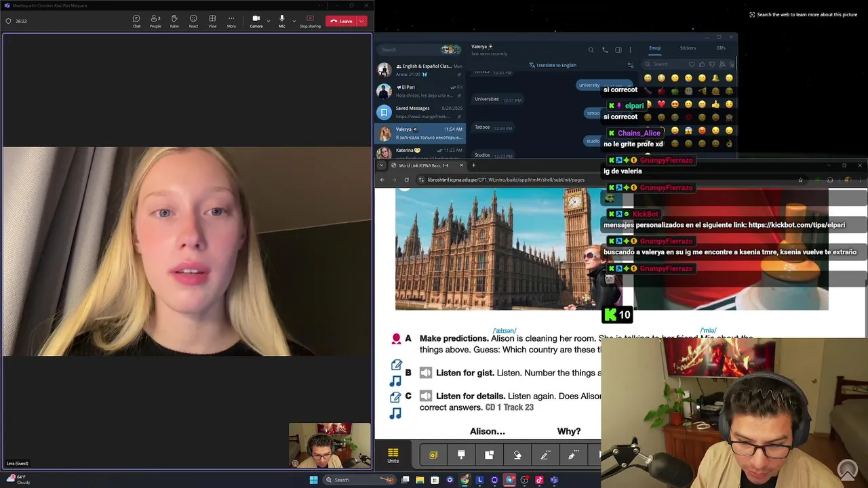Screen dimensions: 868x488
Task: Open the Chat panel in Teams
Action: pos(136,21)
